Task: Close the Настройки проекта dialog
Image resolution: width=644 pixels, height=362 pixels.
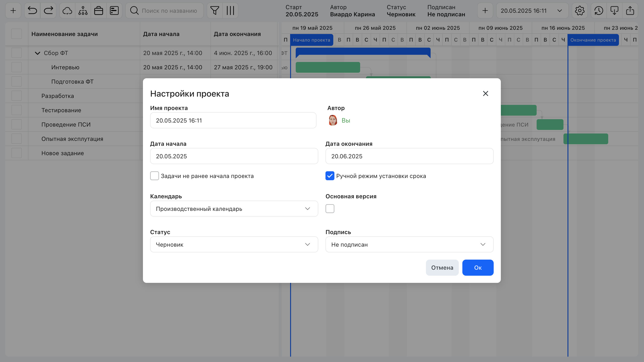Action: (485, 93)
